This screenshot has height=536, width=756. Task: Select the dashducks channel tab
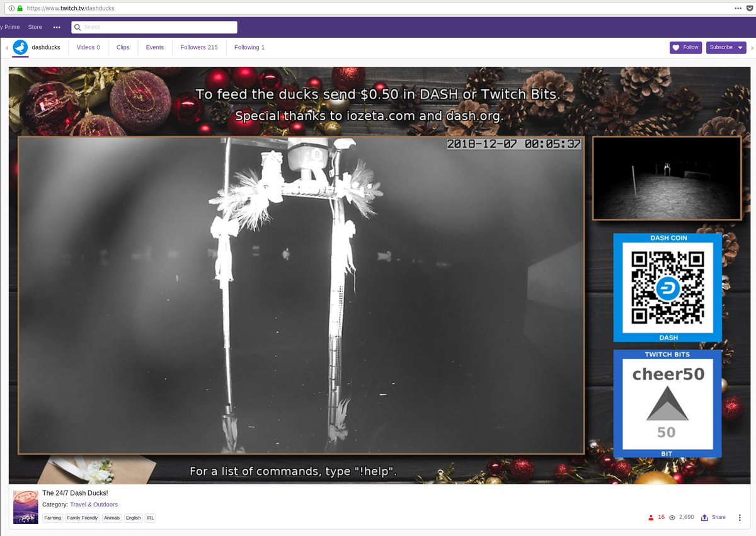click(46, 47)
